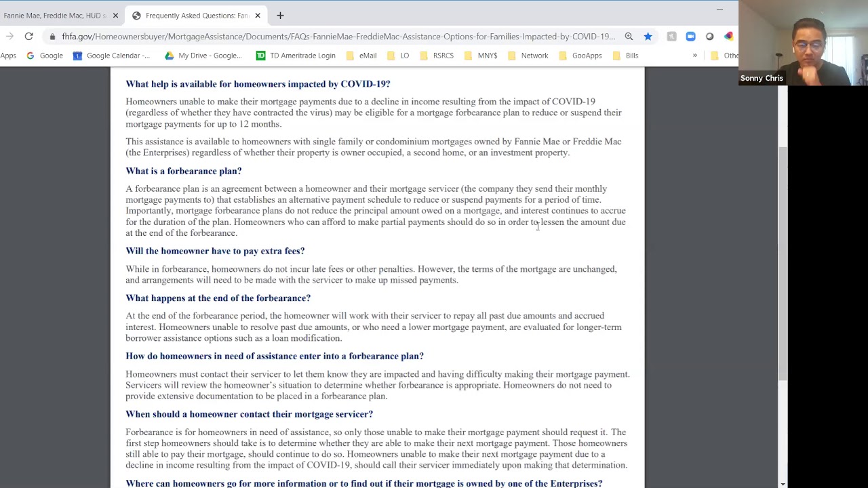Select the Frequently Asked Questions tab
Viewport: 868px width, 488px height.
click(197, 15)
